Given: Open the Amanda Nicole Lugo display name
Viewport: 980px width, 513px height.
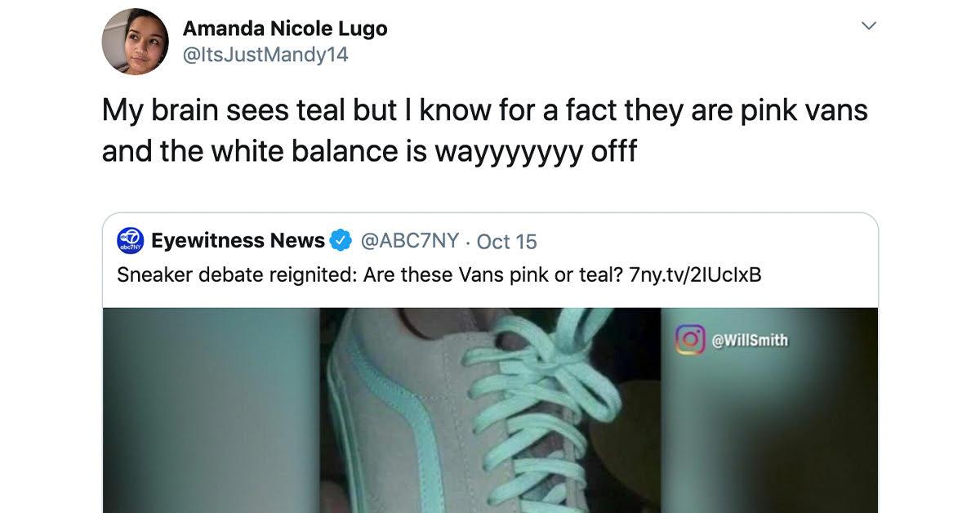Looking at the screenshot, I should (x=285, y=29).
